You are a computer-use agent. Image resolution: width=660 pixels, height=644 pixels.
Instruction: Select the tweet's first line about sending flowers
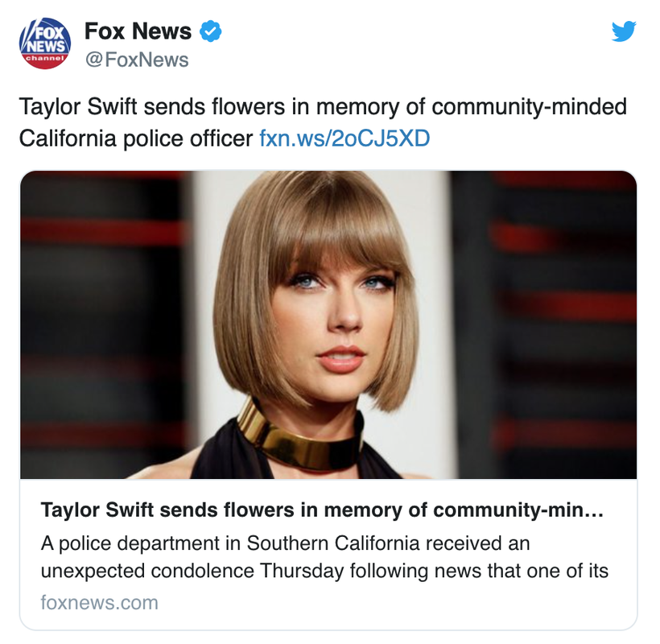coord(323,106)
